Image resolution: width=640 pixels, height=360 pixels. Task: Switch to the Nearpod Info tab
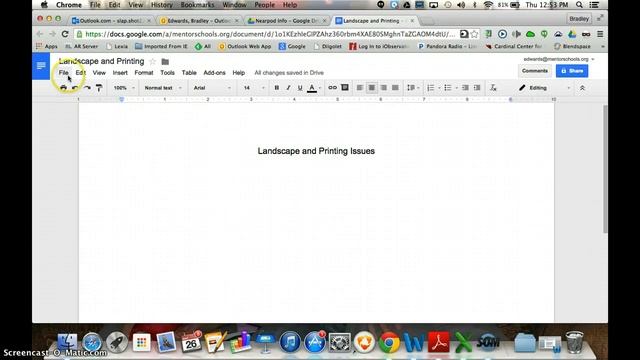287,20
